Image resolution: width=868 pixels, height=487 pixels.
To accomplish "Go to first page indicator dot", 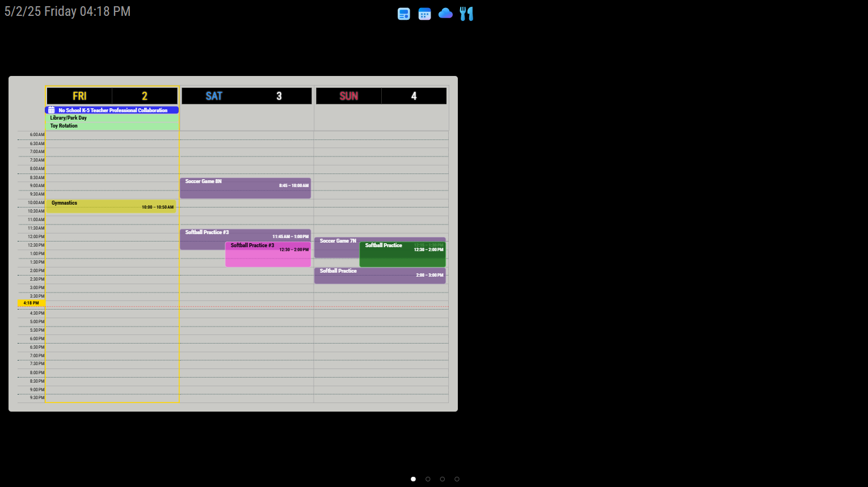I will (413, 479).
